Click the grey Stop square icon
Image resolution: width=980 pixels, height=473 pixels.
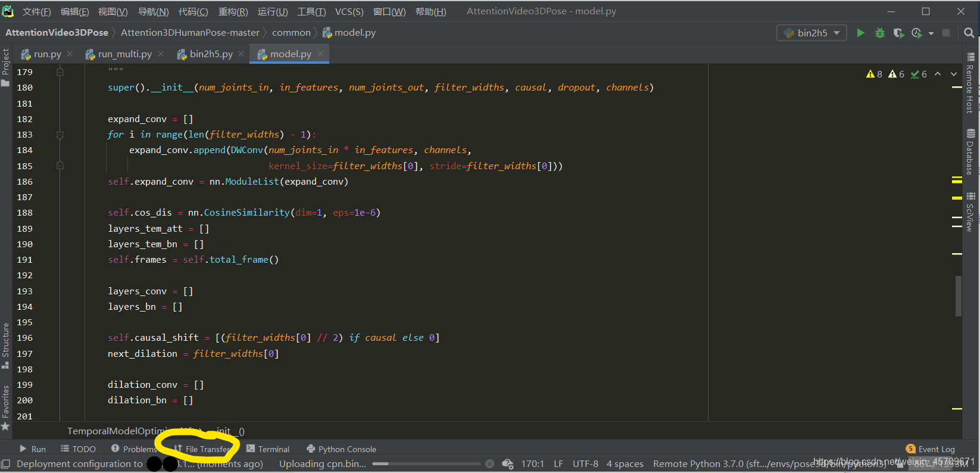coord(946,33)
